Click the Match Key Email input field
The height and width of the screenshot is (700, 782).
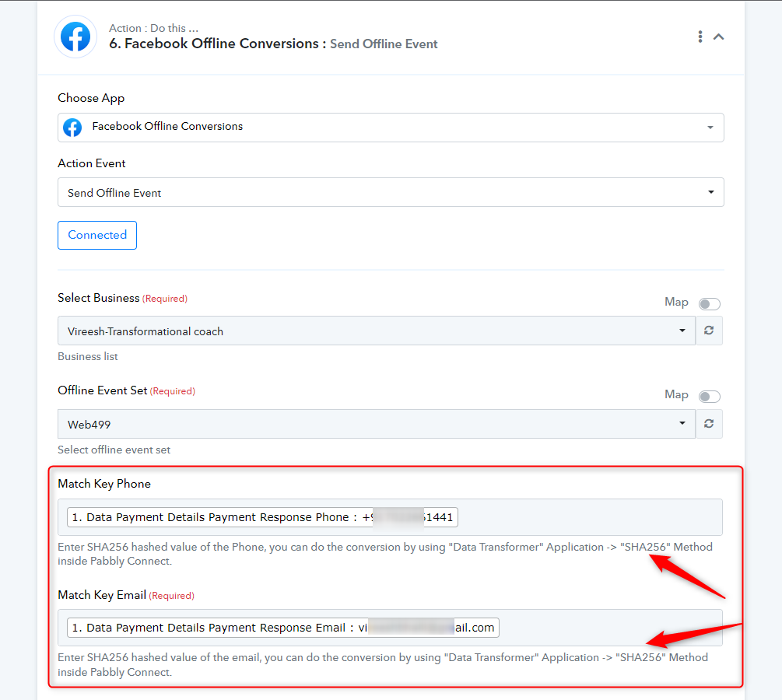390,628
